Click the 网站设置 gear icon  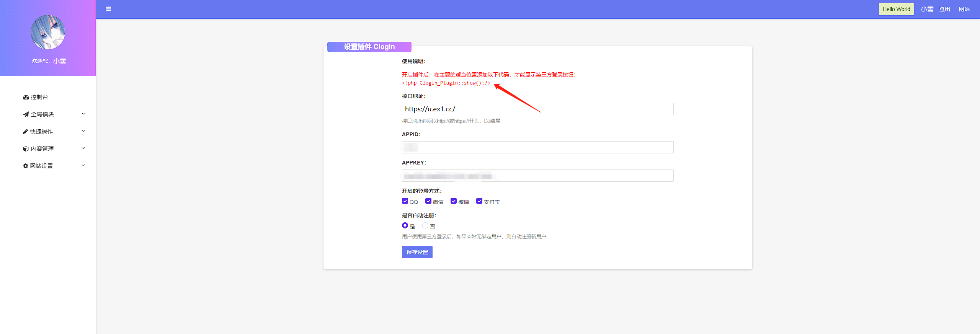[x=25, y=166]
